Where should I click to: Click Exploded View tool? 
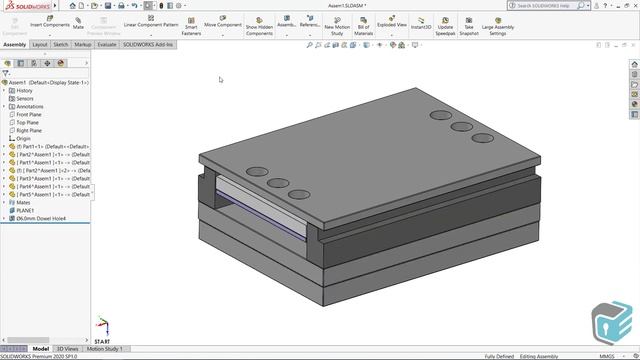point(392,21)
